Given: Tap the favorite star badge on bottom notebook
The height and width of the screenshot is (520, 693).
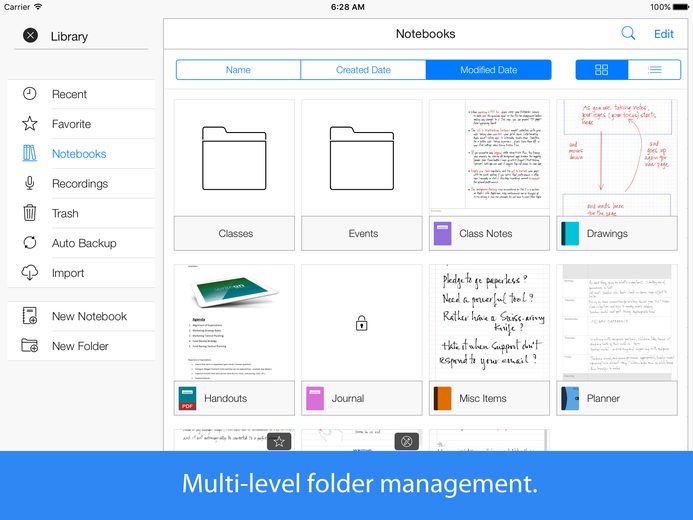Looking at the screenshot, I should pyautogui.click(x=279, y=441).
